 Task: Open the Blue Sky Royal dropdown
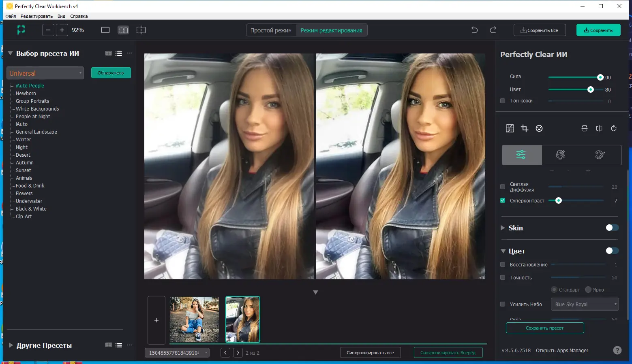pyautogui.click(x=585, y=304)
